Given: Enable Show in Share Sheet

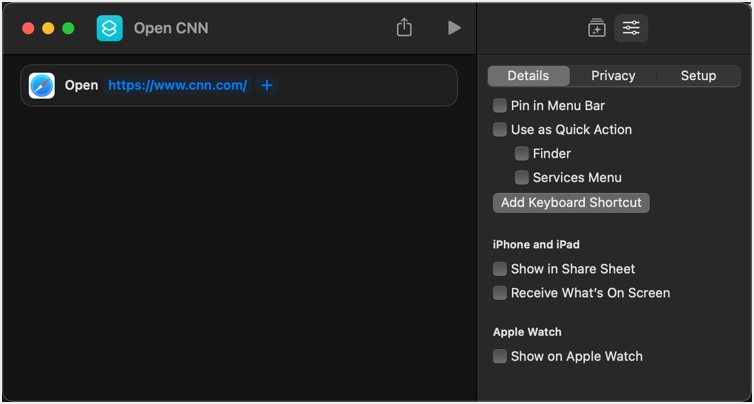Looking at the screenshot, I should click(x=500, y=269).
